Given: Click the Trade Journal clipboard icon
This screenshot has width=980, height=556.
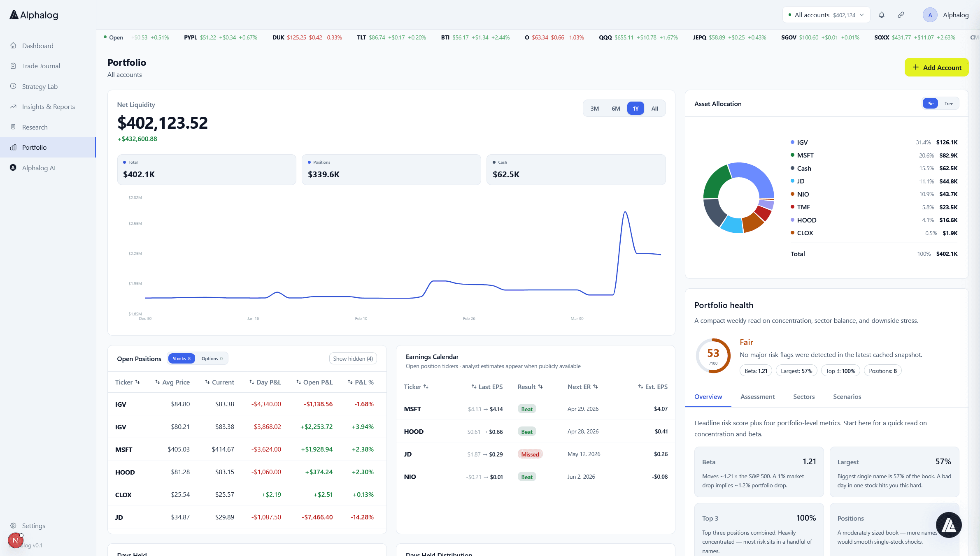Looking at the screenshot, I should [x=13, y=66].
